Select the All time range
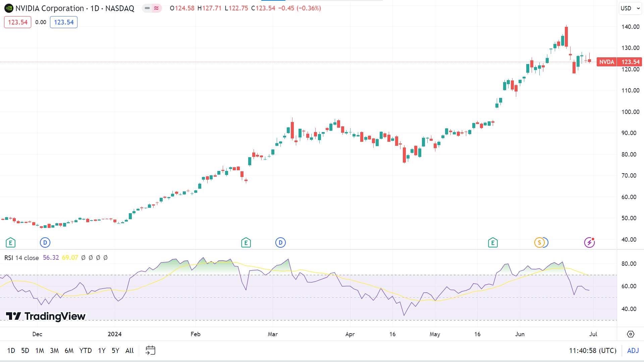This screenshot has height=362, width=644. pyautogui.click(x=129, y=351)
